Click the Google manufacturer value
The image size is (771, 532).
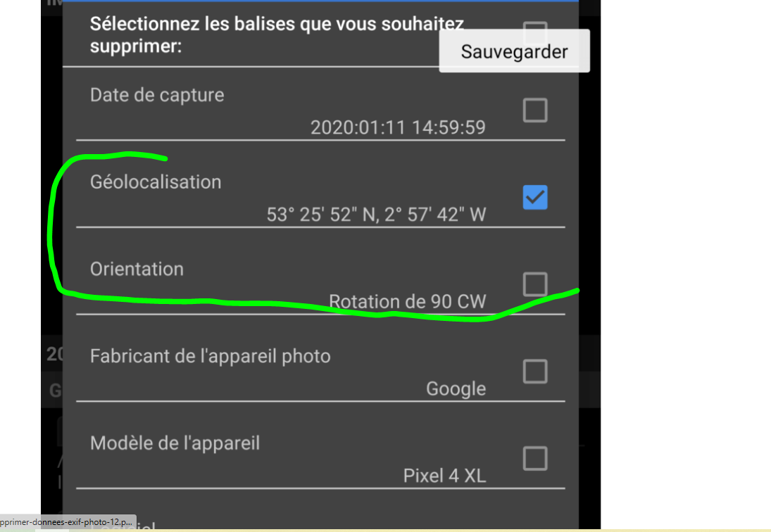[x=456, y=388]
